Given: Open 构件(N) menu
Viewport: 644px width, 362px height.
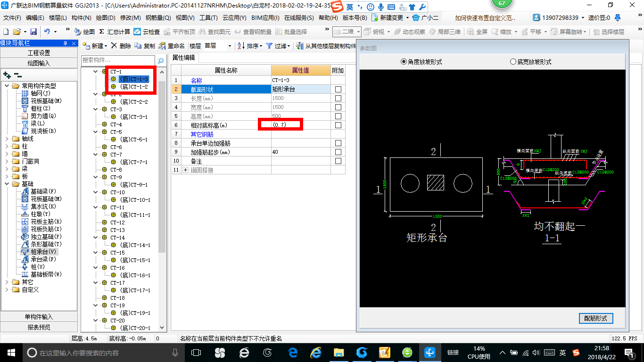Looking at the screenshot, I should (82, 18).
